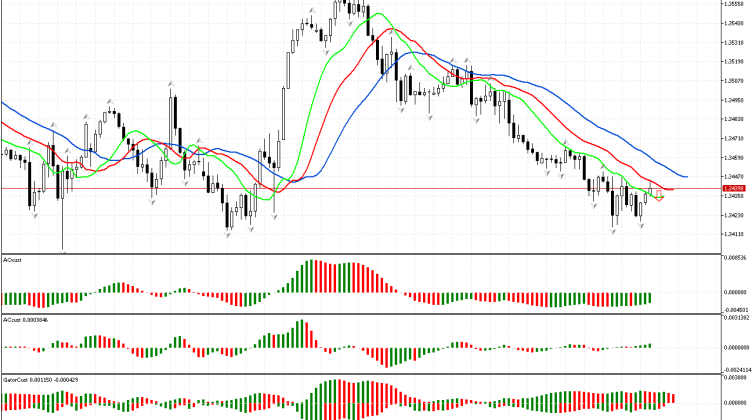Image resolution: width=752 pixels, height=420 pixels.
Task: Click the ACcust 0.0003846 indicator label
Action: point(26,320)
